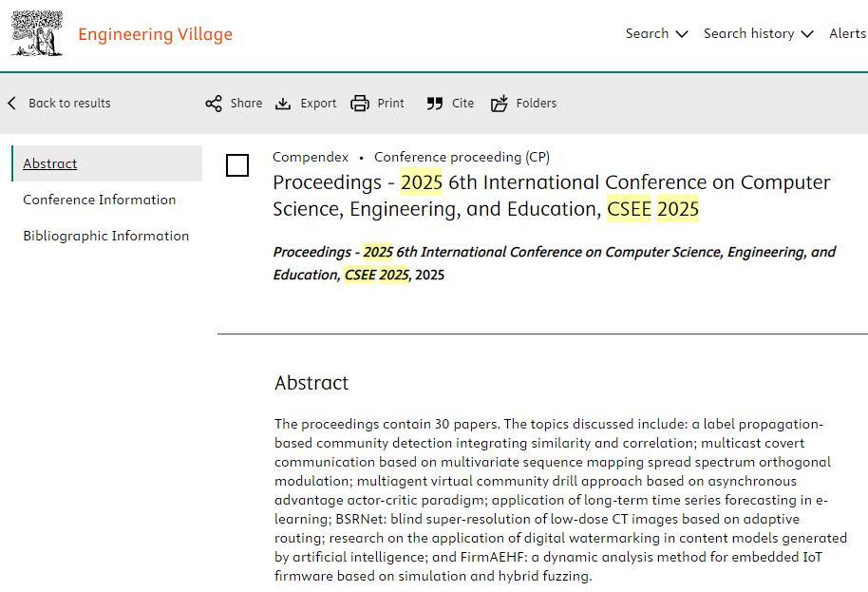The width and height of the screenshot is (868, 592).
Task: Switch to the Abstract section tab
Action: point(50,163)
